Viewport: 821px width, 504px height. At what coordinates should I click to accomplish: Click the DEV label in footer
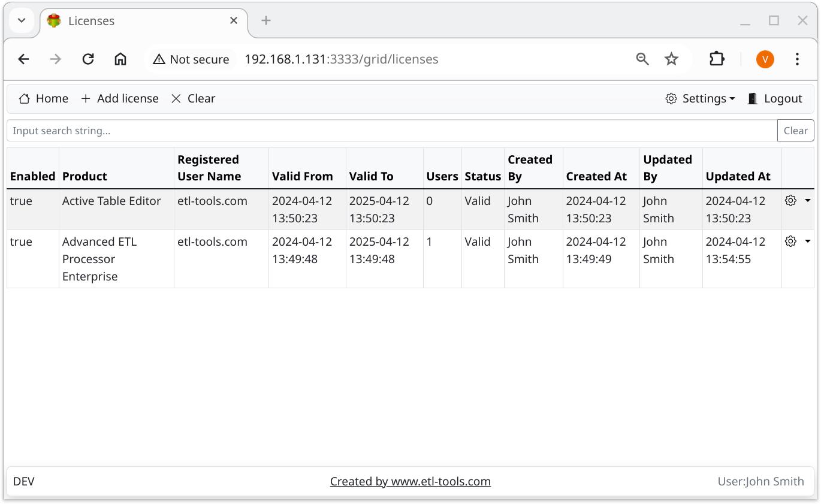(24, 481)
